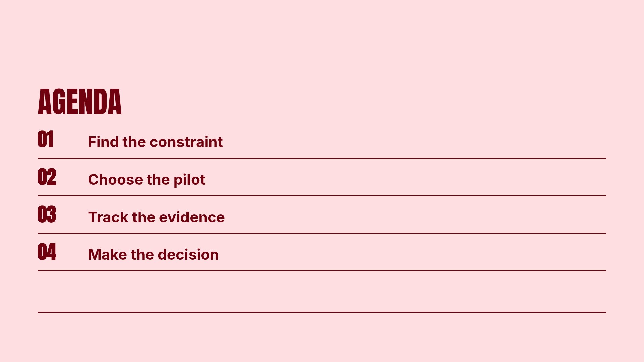
Task: Select divider line below Track the evidence
Action: 322,233
